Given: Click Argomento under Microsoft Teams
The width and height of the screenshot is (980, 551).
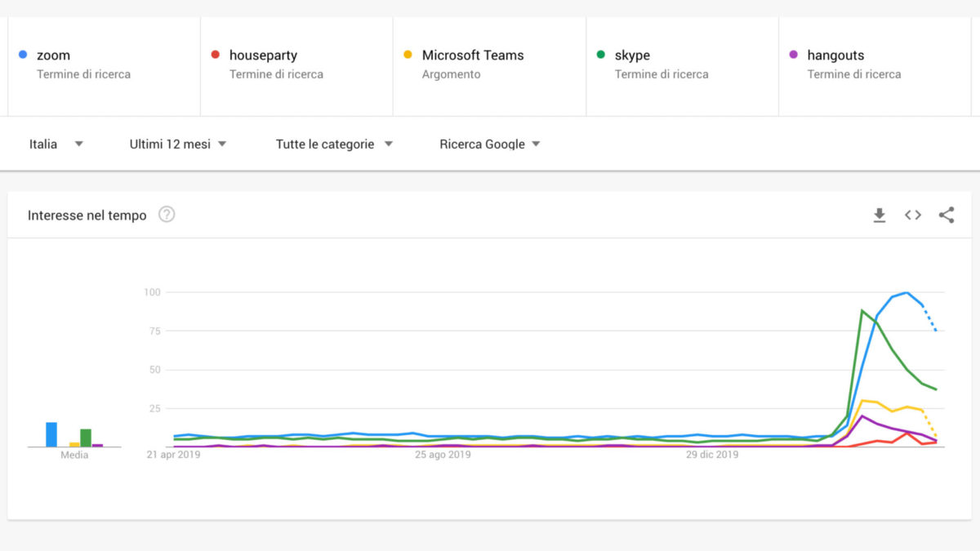Looking at the screenshot, I should [x=451, y=74].
